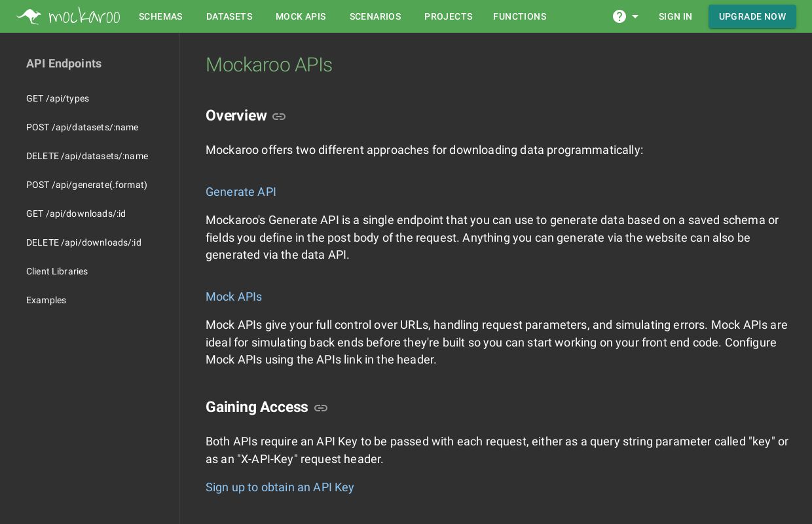
Task: Click the Gaining Access anchor link icon
Action: [321, 408]
